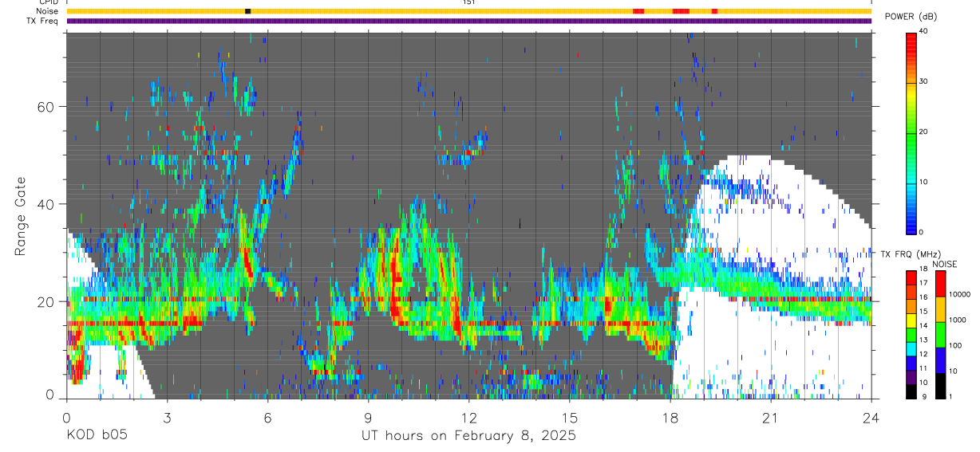
Task: Select the 'KOD b05' radar beam label
Action: coord(96,436)
